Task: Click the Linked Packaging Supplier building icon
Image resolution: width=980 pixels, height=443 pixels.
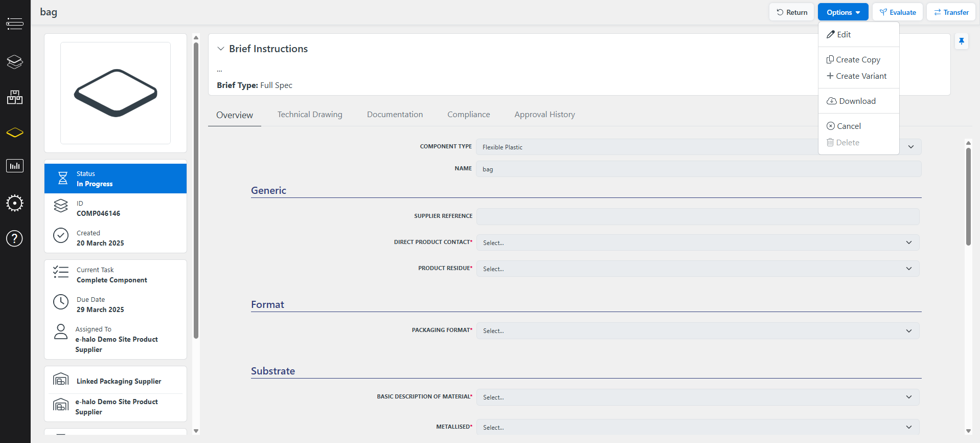Action: click(x=61, y=379)
